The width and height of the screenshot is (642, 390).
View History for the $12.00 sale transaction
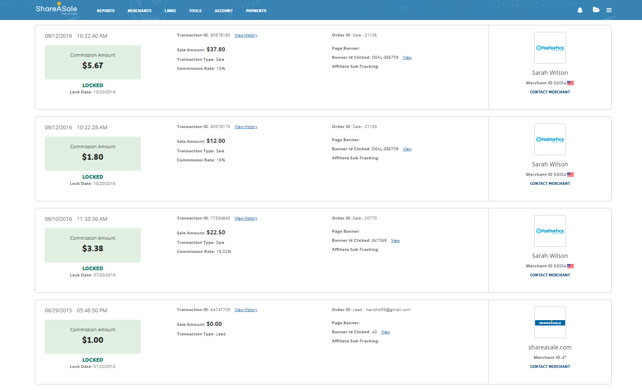click(x=246, y=127)
